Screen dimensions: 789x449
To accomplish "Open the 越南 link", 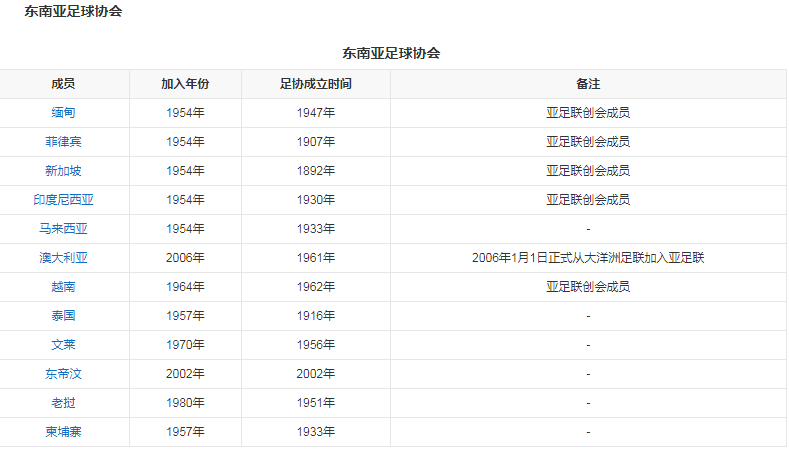I will point(64,287).
